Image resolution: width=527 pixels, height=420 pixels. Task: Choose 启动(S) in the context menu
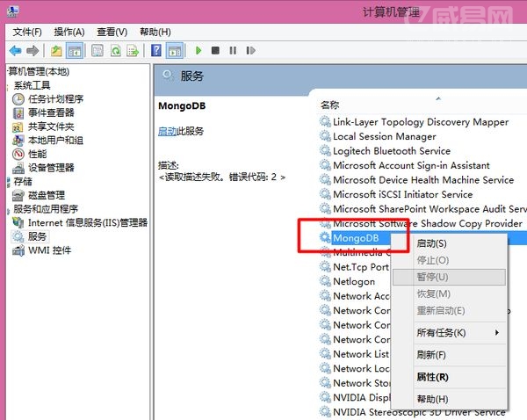(431, 243)
